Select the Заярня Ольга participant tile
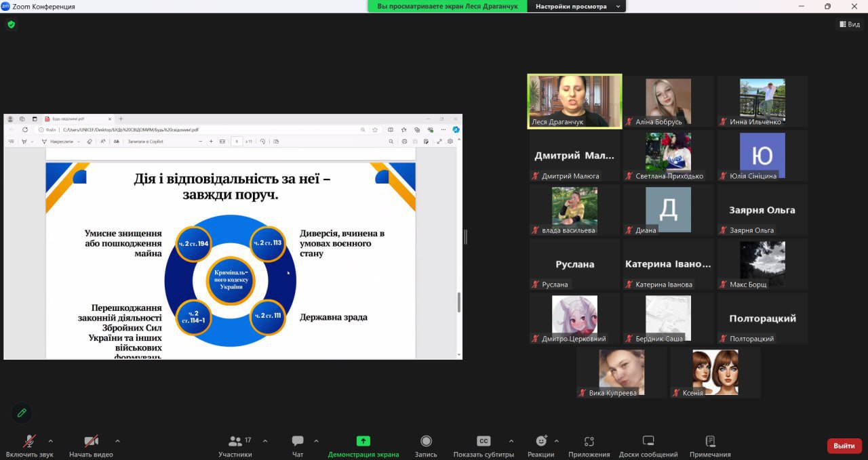This screenshot has width=868, height=460. pyautogui.click(x=763, y=209)
